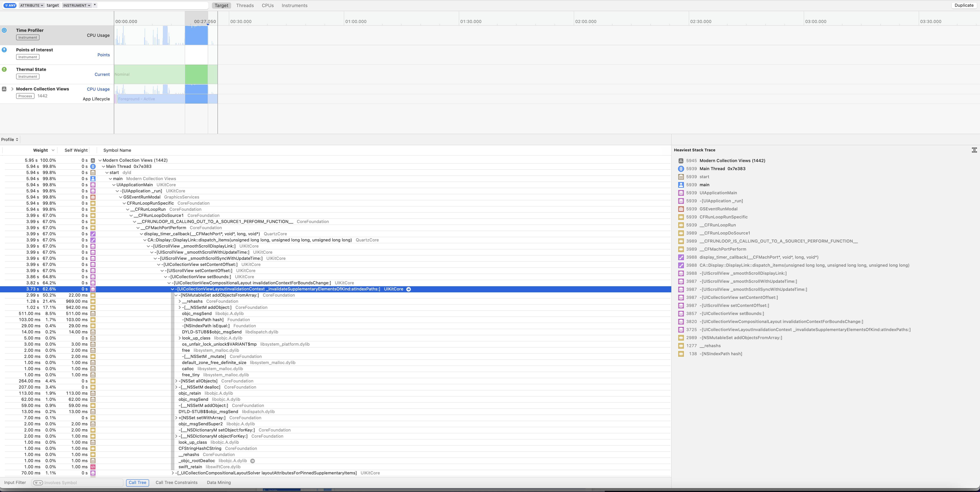Collapse the -[NSMutableSet addObjectsFromArray:] row
Screen dimensions: 980x492
[x=176, y=295]
